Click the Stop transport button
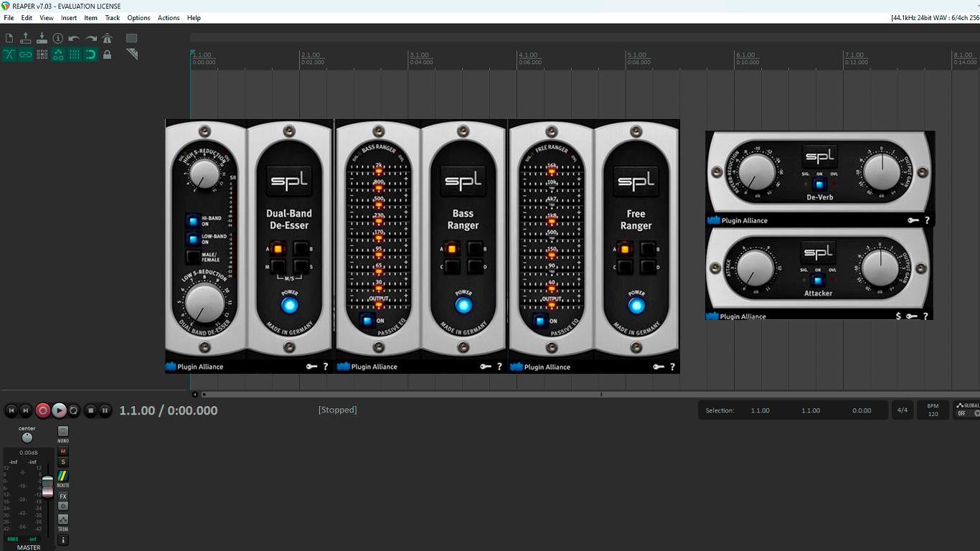Viewport: 980px width, 551px height. 90,410
